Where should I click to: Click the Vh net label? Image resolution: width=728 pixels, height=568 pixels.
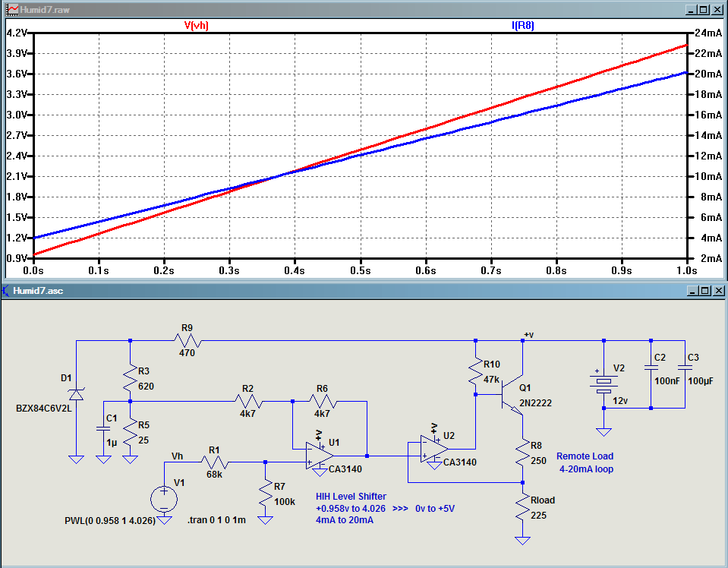click(x=178, y=456)
